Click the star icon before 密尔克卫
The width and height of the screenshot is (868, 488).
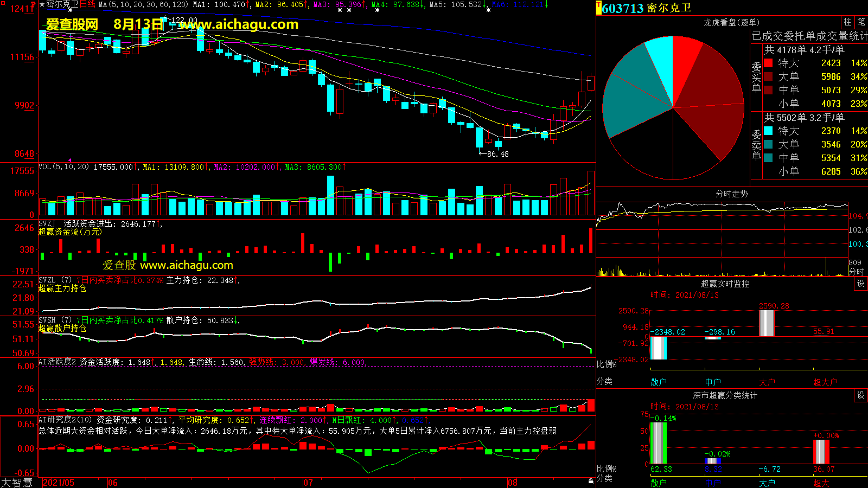point(42,4)
